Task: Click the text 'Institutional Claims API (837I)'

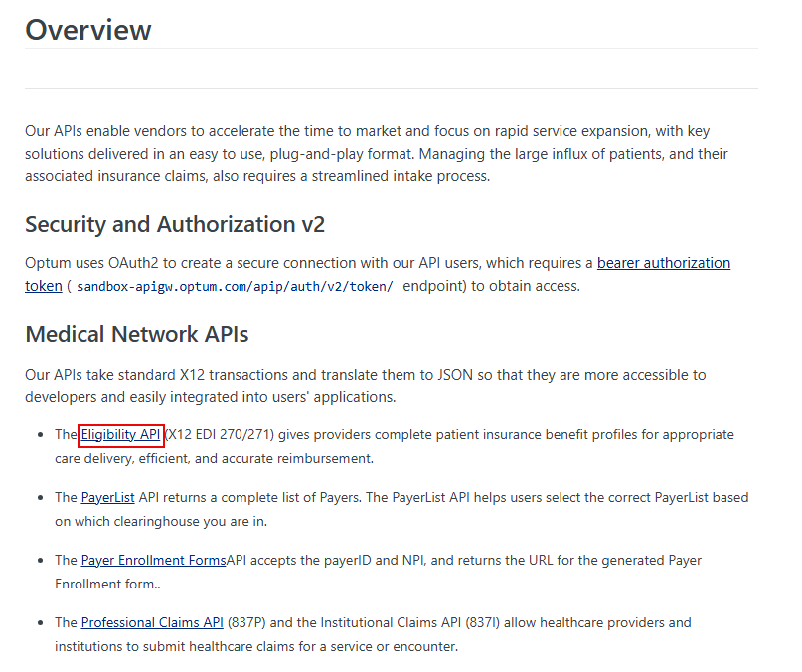Action: point(409,623)
